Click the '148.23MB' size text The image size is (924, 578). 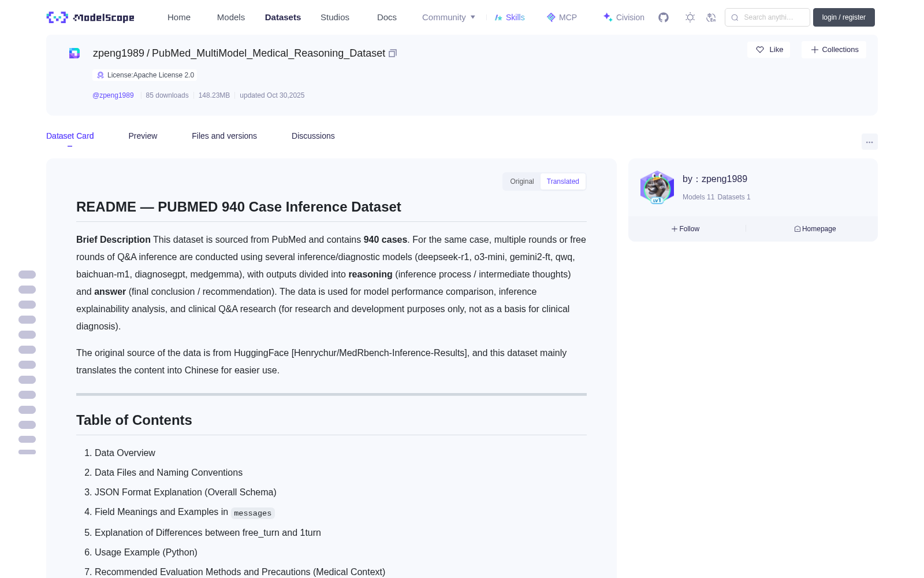[214, 95]
